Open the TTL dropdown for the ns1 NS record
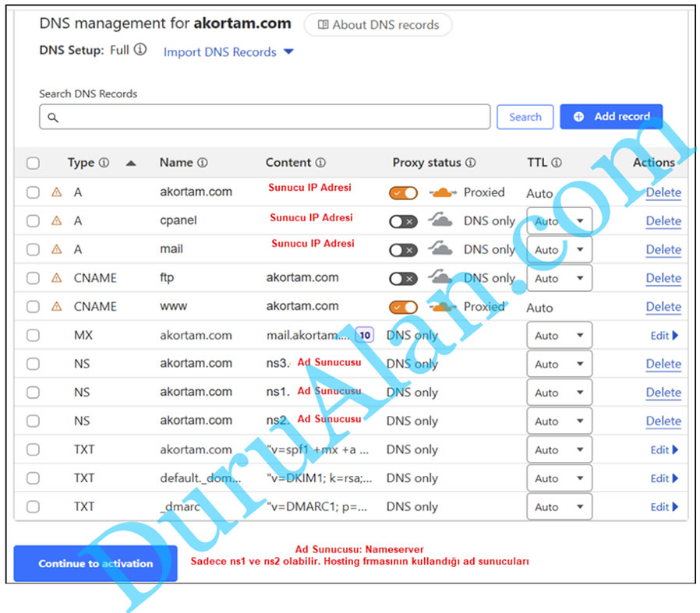 point(560,392)
